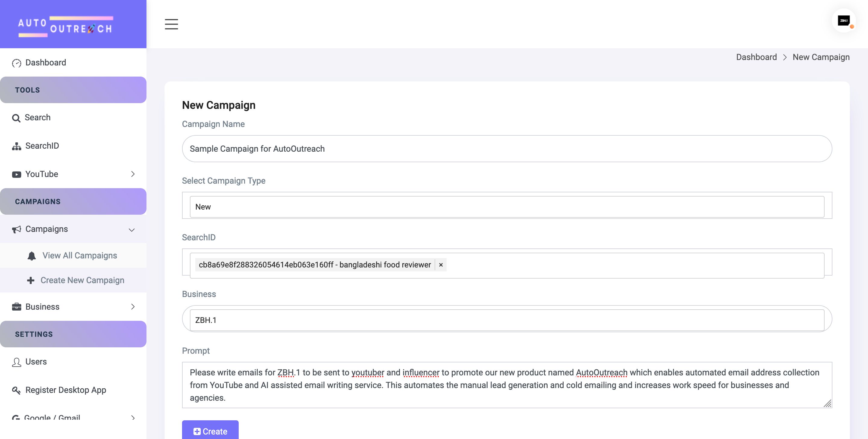Expand the Business submenu chevron
The image size is (868, 439).
[133, 307]
